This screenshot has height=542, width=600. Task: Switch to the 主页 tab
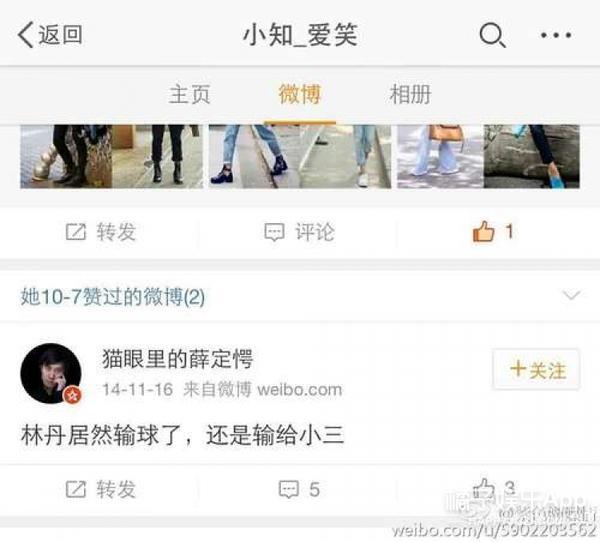pos(189,95)
